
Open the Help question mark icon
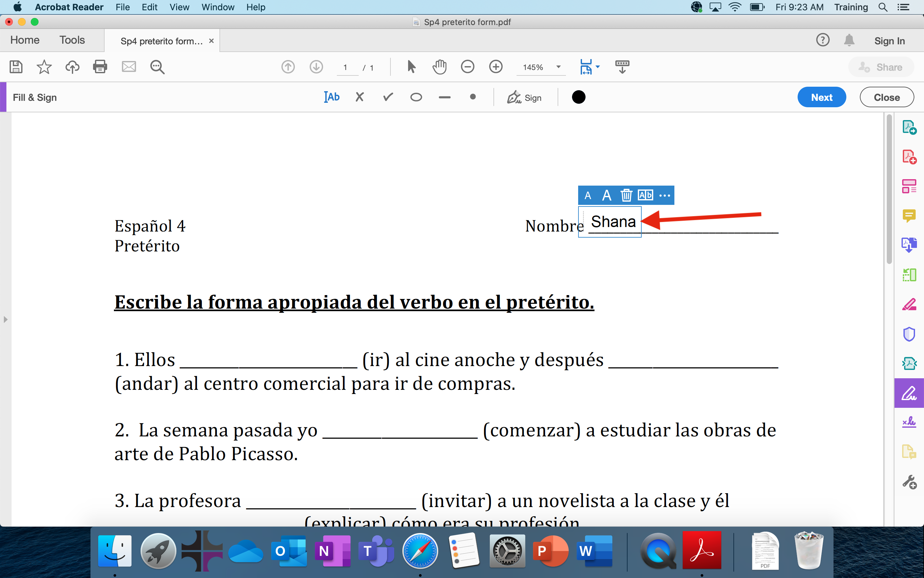pos(823,40)
